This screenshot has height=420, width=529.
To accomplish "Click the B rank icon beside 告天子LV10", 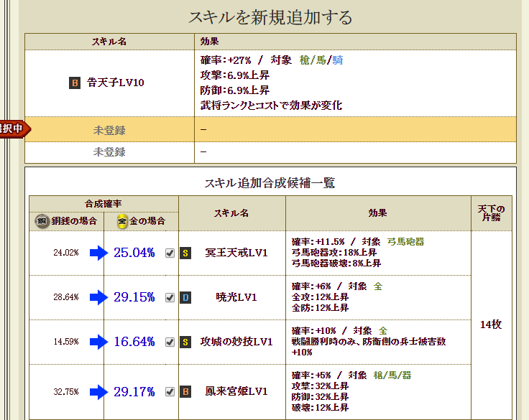I will pyautogui.click(x=75, y=83).
